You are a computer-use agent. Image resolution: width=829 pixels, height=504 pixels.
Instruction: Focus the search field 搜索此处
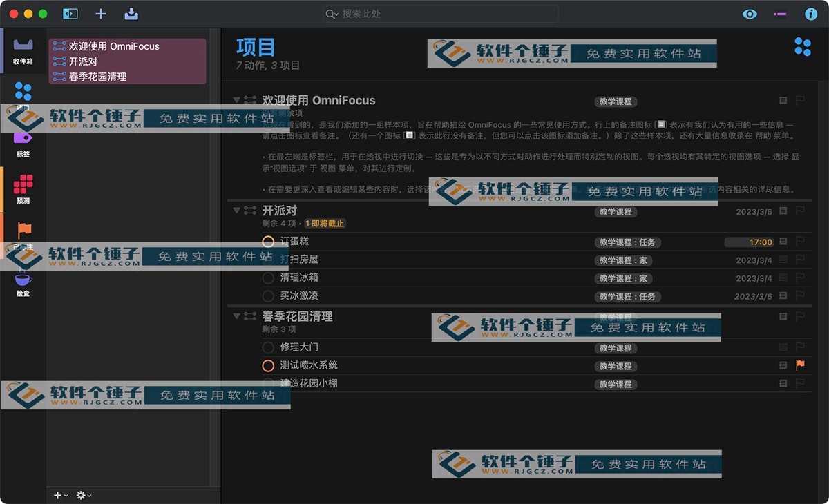441,14
